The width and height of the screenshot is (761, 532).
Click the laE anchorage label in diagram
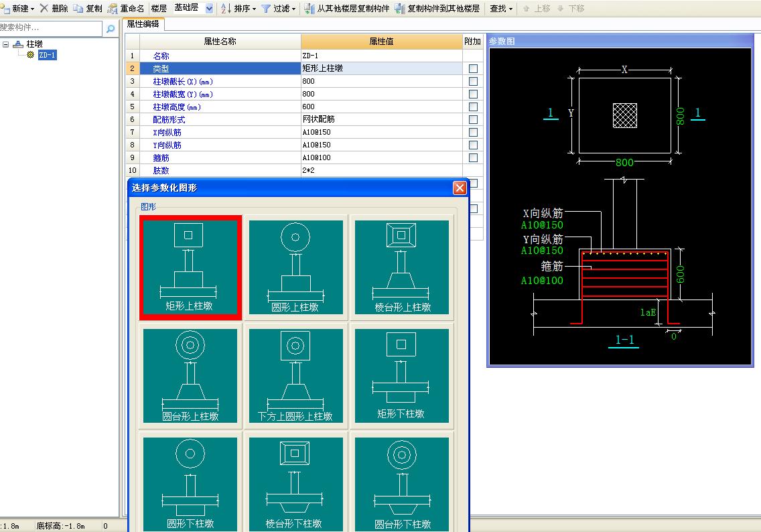tap(648, 313)
